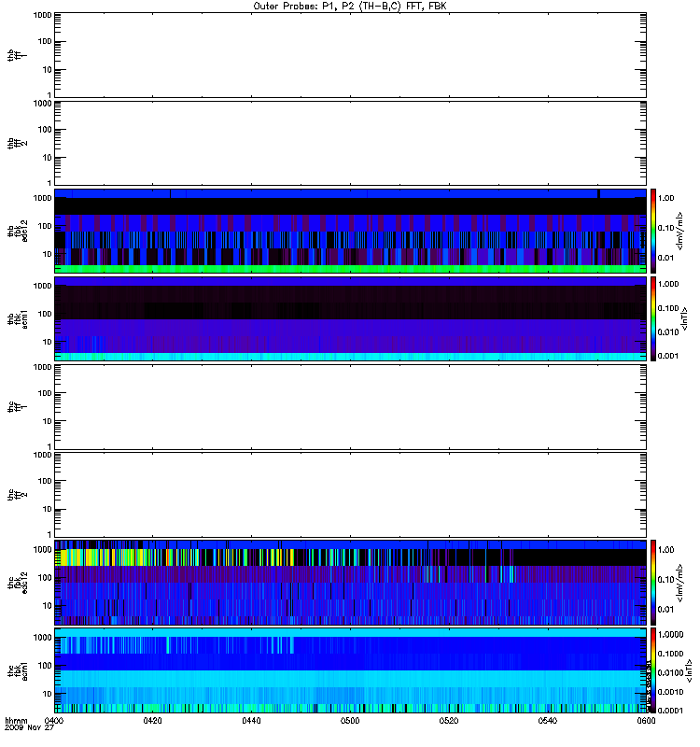Click the '1000' tick label of thc fbk edc12
Viewport: 700px width, 747px height.
(42, 550)
